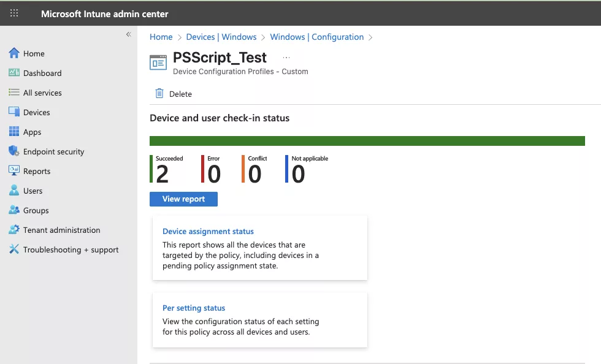This screenshot has height=364, width=601.
Task: Collapse the navigation sidebar with the chevron
Action: [128, 35]
